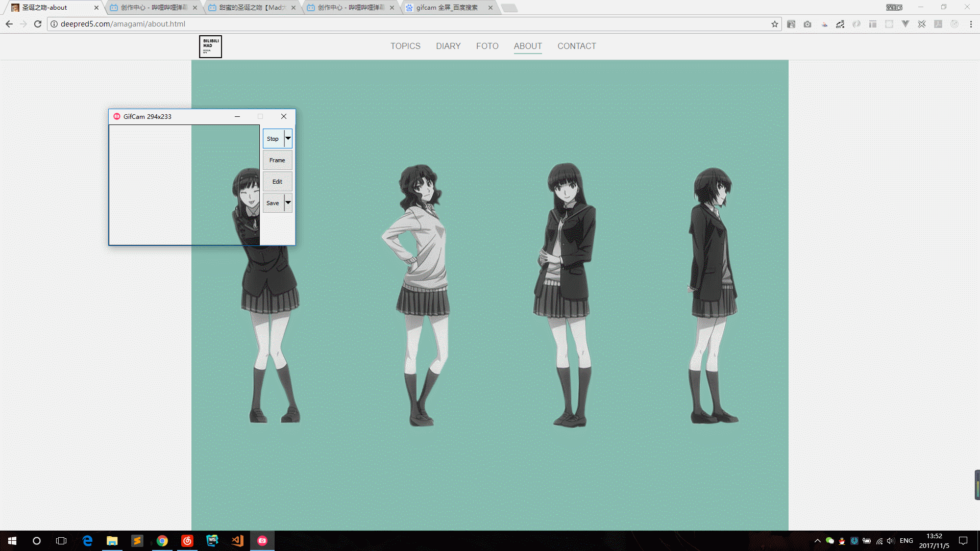Open the Wi-Fi network flyout
The image size is (980, 551).
[879, 541]
